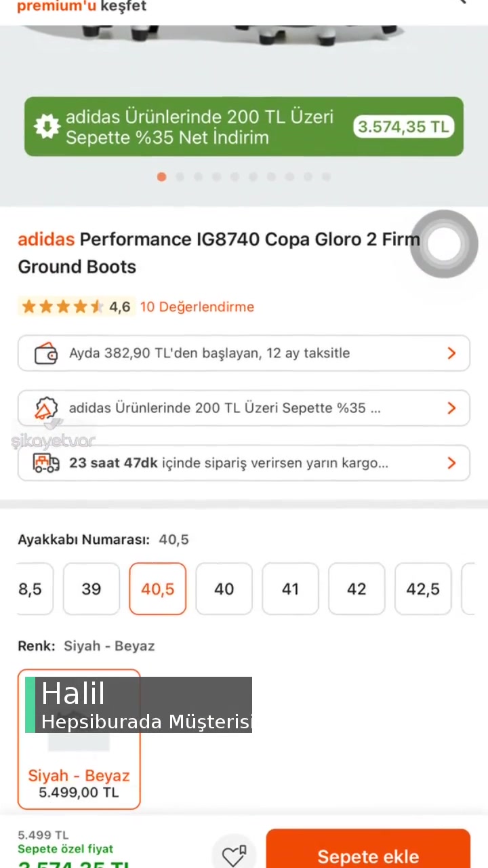
Task: Add product to favorites heart icon
Action: [234, 856]
